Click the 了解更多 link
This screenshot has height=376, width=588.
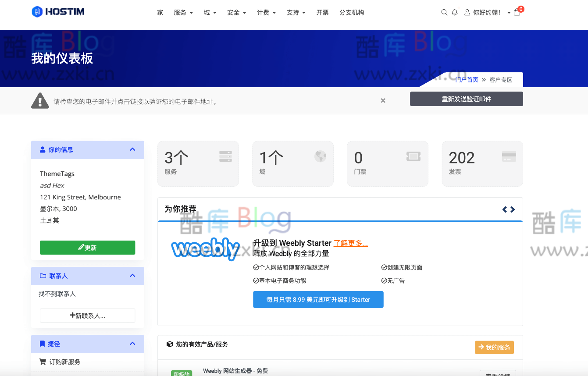point(351,243)
